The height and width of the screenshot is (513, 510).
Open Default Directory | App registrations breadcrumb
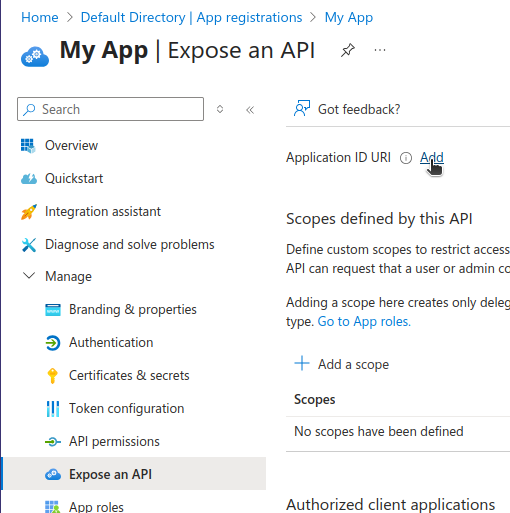click(191, 17)
